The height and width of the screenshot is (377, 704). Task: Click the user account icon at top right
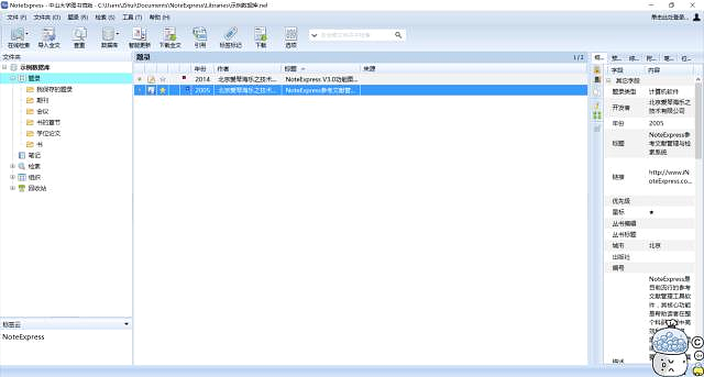[696, 17]
